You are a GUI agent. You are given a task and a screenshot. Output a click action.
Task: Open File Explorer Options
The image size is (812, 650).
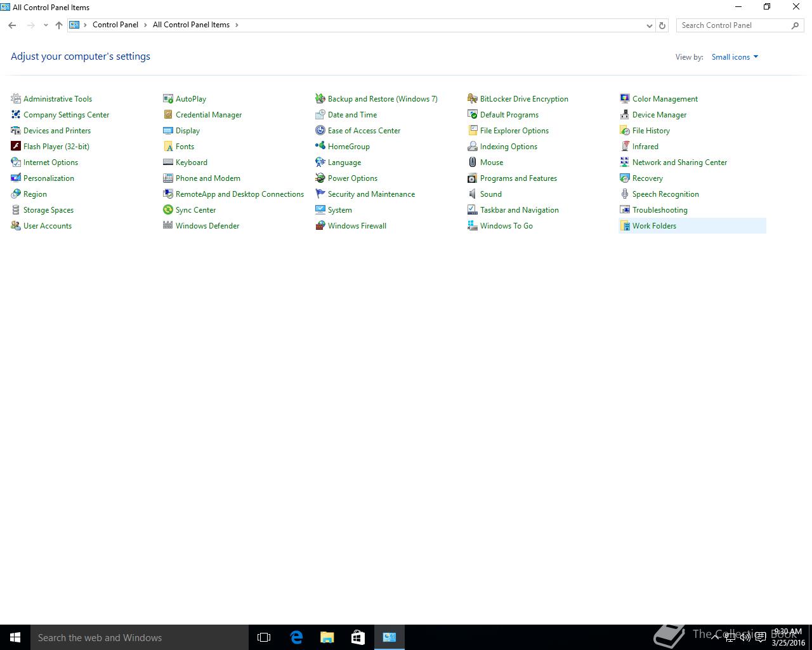pos(514,131)
